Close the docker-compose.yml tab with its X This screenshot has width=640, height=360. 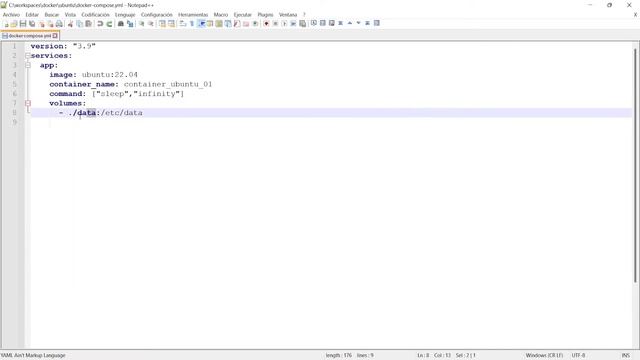tap(55, 36)
